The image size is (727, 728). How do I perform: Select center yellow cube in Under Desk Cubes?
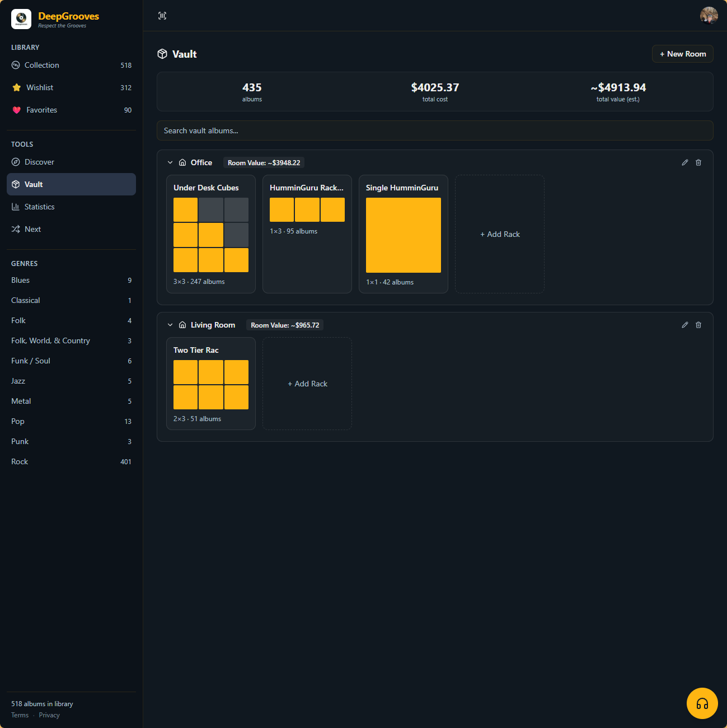pos(211,235)
